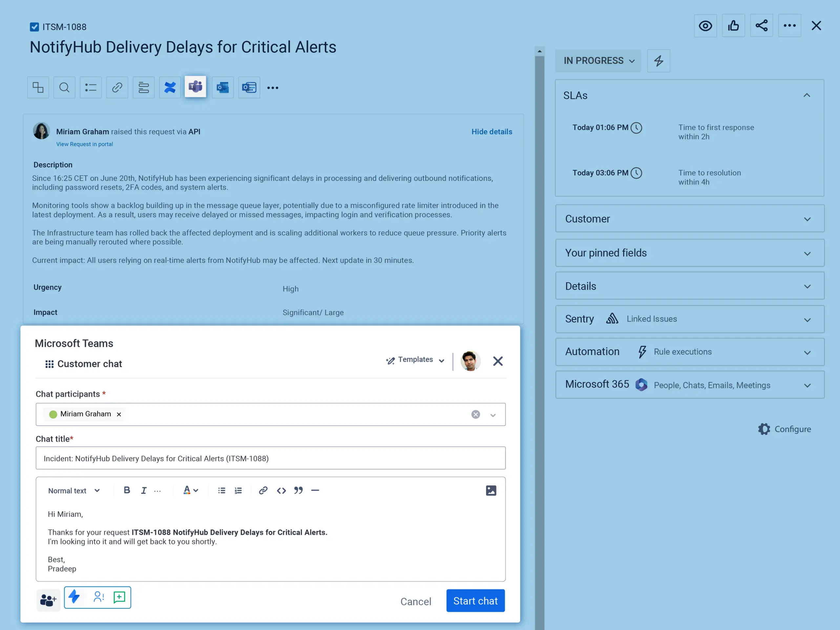Open View Request in portal link
This screenshot has height=630, width=840.
tap(85, 144)
